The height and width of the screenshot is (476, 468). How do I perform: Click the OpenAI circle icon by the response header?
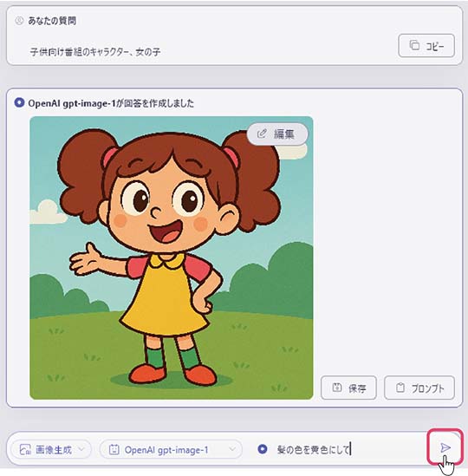coord(19,102)
